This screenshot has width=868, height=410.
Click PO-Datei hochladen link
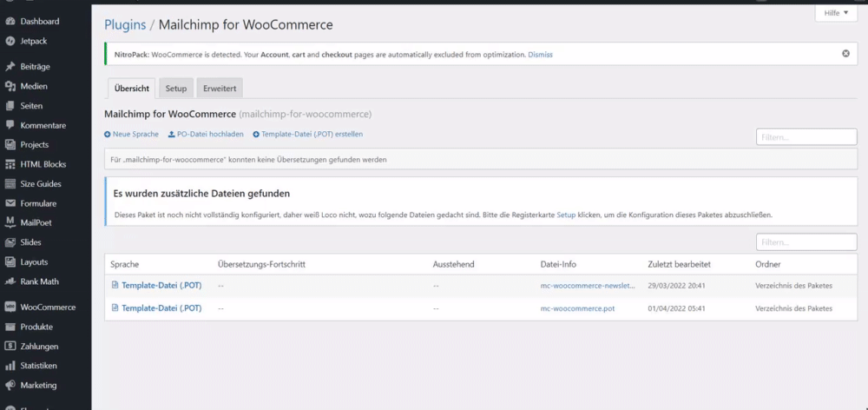click(210, 135)
